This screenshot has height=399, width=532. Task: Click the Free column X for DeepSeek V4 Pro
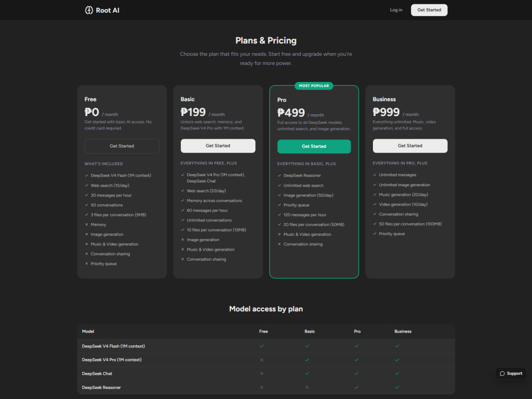262,360
